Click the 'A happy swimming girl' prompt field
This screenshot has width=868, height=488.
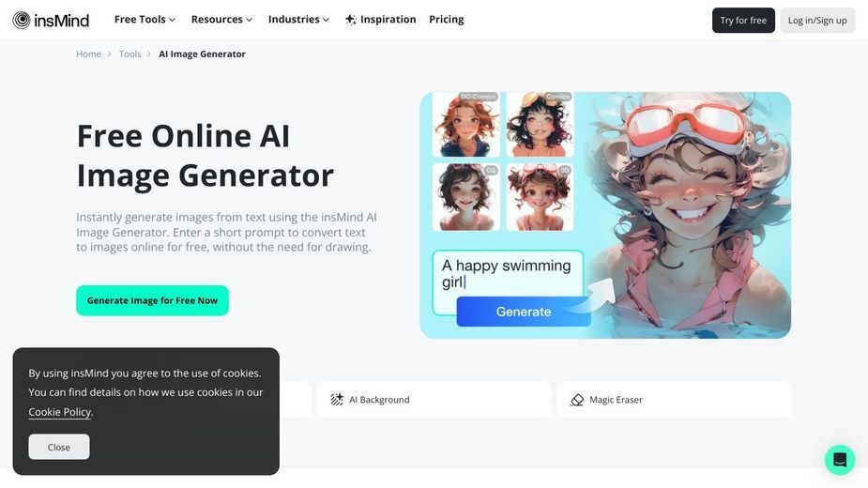(x=508, y=274)
